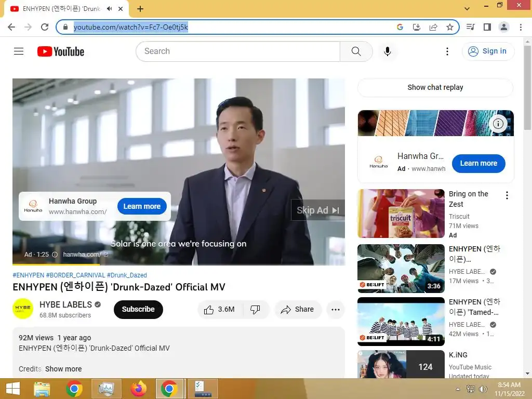Image resolution: width=532 pixels, height=399 pixels.
Task: Install app icon in the address bar
Action: [x=417, y=27]
